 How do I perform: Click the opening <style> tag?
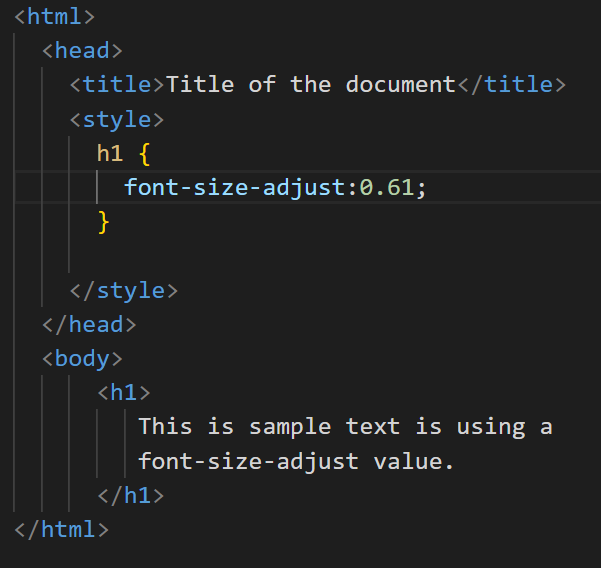(117, 120)
